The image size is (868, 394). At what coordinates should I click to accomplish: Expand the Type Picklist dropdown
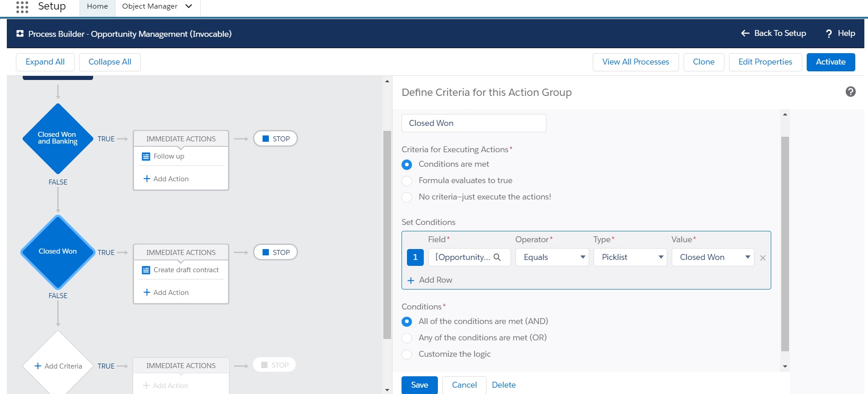[x=630, y=257]
